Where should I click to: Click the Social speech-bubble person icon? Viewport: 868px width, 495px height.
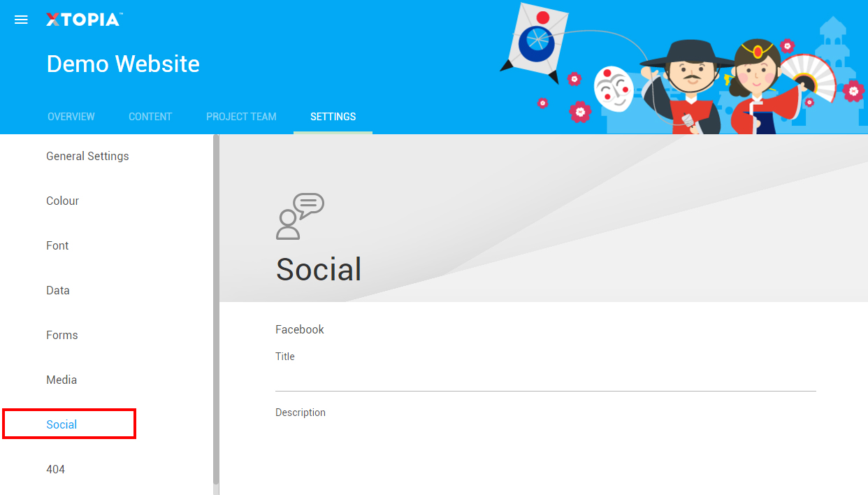coord(301,217)
